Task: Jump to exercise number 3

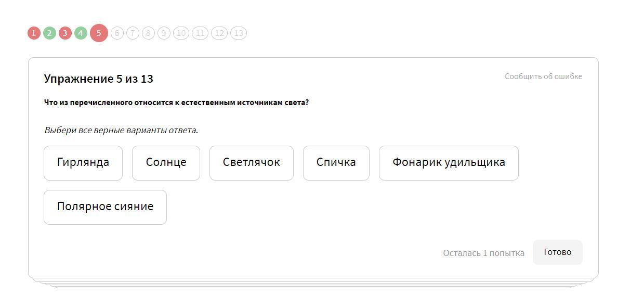Action: [65, 33]
